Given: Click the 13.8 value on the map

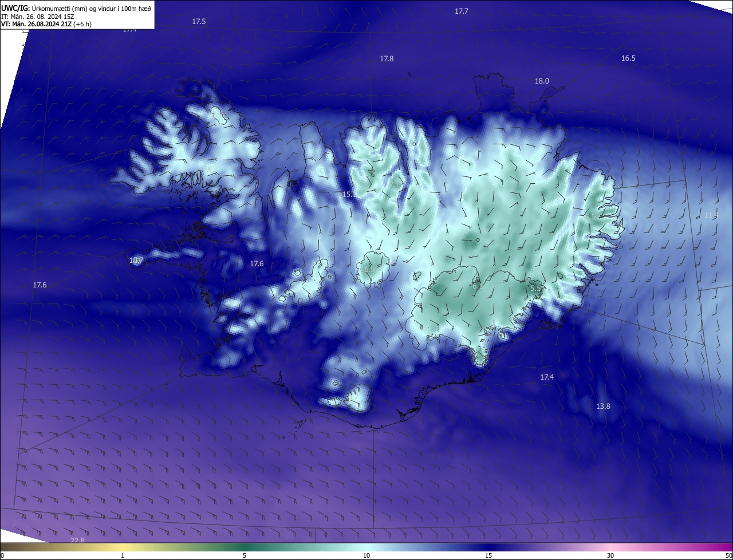Looking at the screenshot, I should coord(603,407).
